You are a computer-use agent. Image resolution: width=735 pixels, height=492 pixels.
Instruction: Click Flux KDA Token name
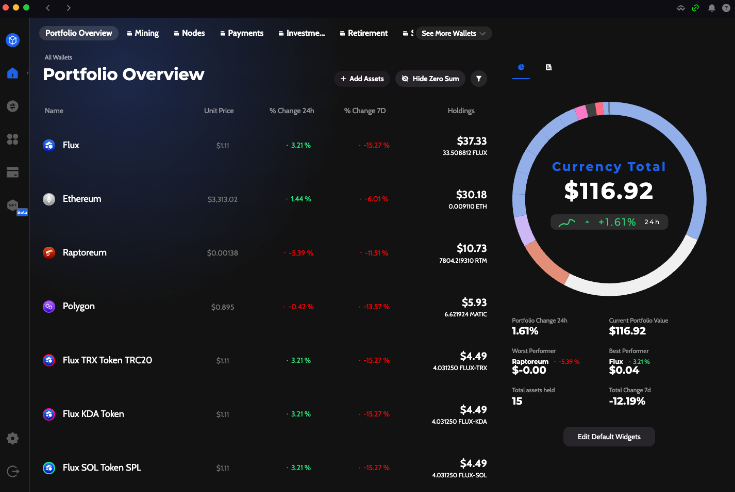tap(93, 414)
